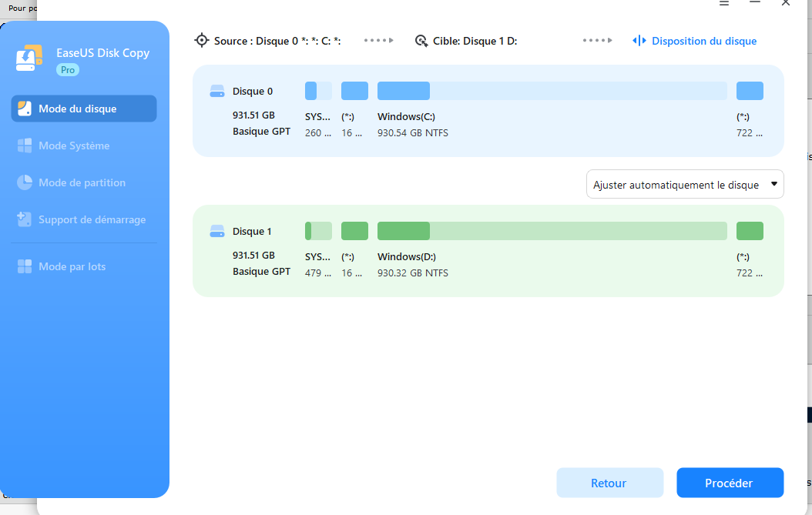Screen dimensions: 812x515
Task: Open Ajuster automatiquement le disque dropdown
Action: point(685,184)
